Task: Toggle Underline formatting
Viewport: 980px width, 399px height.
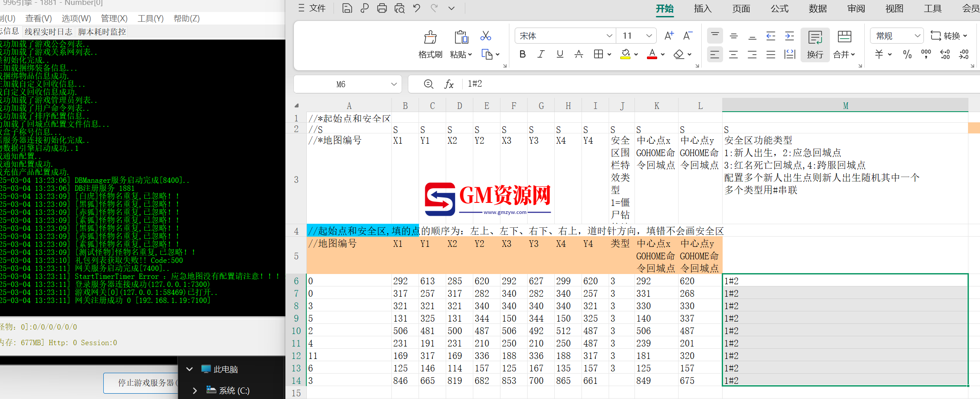Action: [x=560, y=54]
